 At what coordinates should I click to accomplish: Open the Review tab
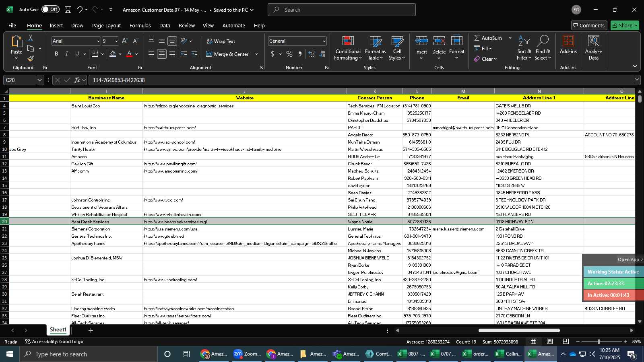(x=187, y=25)
